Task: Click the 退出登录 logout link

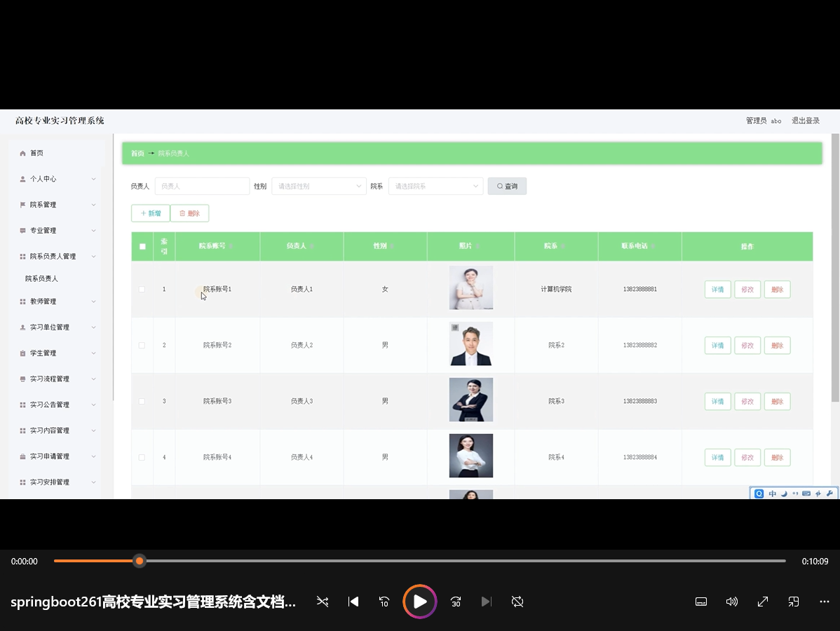Action: [804, 120]
